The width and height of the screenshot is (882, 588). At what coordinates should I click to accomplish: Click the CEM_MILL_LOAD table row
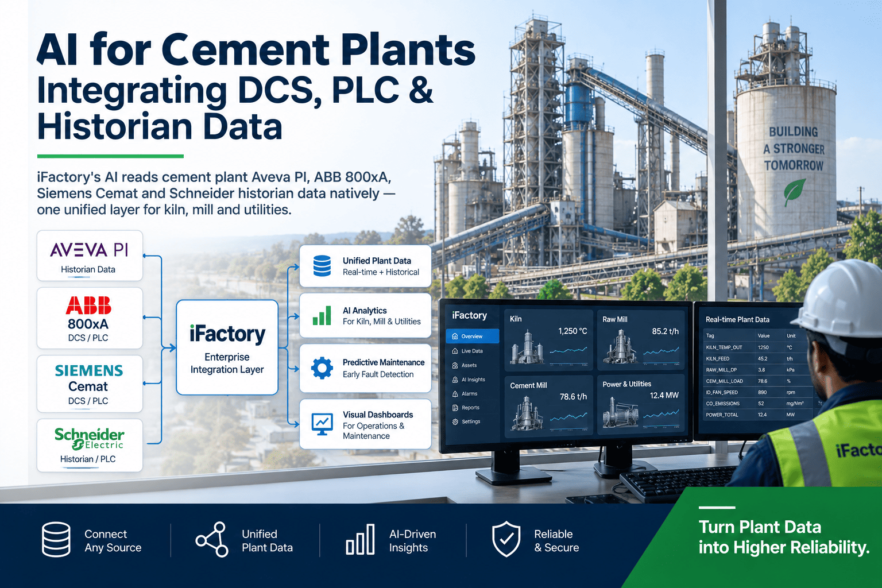pyautogui.click(x=758, y=381)
